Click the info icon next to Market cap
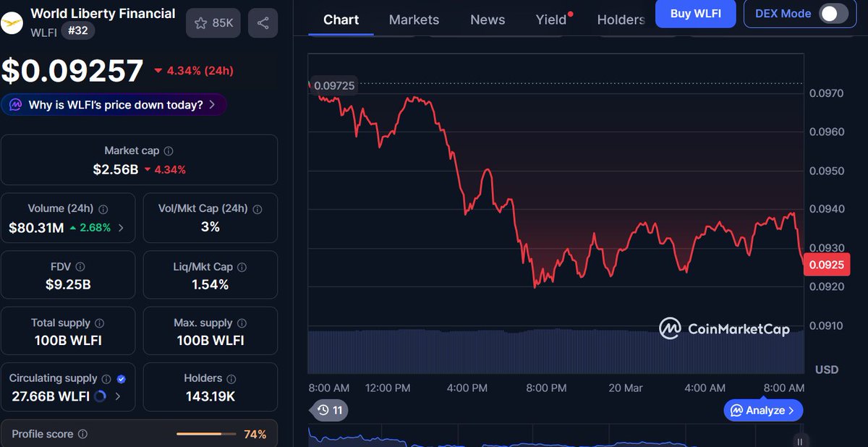The height and width of the screenshot is (447, 868). point(169,150)
